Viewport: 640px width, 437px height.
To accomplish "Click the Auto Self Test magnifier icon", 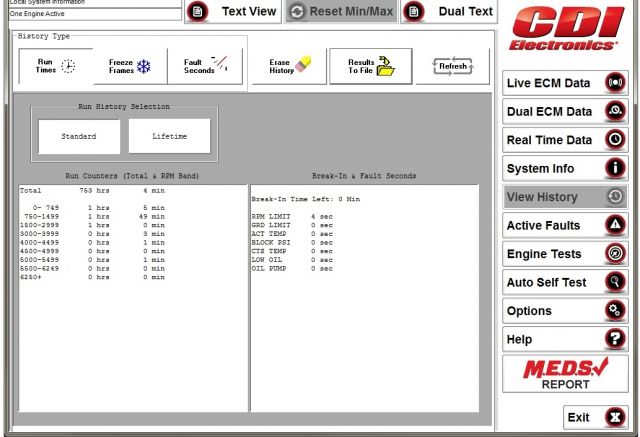I will pos(616,282).
